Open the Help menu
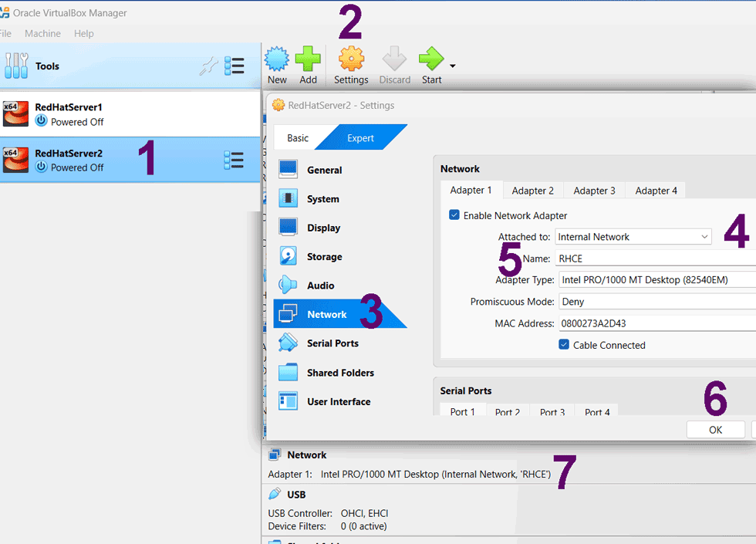This screenshot has height=544, width=756. (84, 33)
